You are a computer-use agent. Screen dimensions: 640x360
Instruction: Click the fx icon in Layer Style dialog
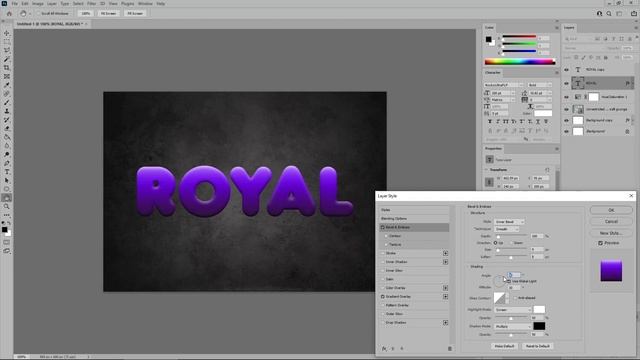[384, 349]
